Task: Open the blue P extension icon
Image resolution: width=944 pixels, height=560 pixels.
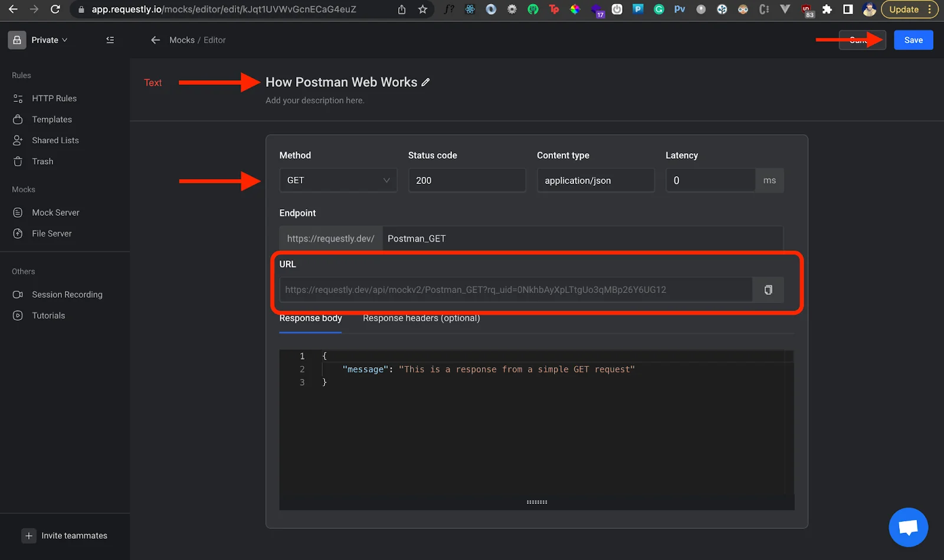Action: (638, 9)
